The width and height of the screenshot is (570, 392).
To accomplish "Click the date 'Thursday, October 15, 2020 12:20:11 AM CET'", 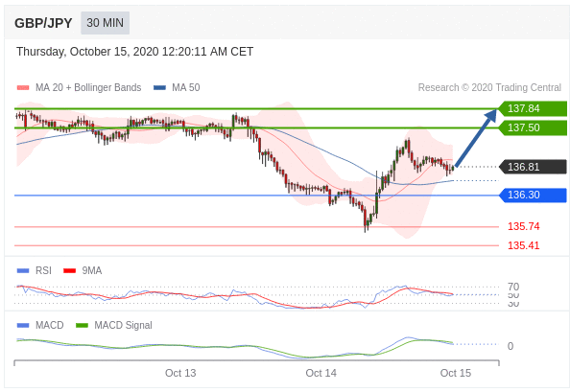I will pyautogui.click(x=134, y=52).
